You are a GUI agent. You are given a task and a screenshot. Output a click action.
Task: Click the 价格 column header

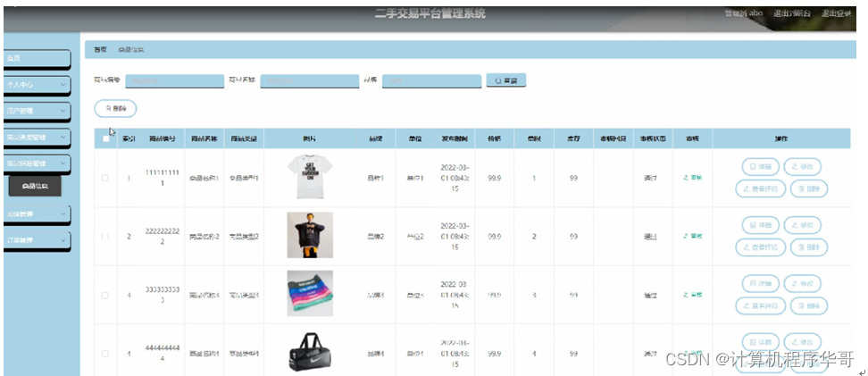(495, 138)
